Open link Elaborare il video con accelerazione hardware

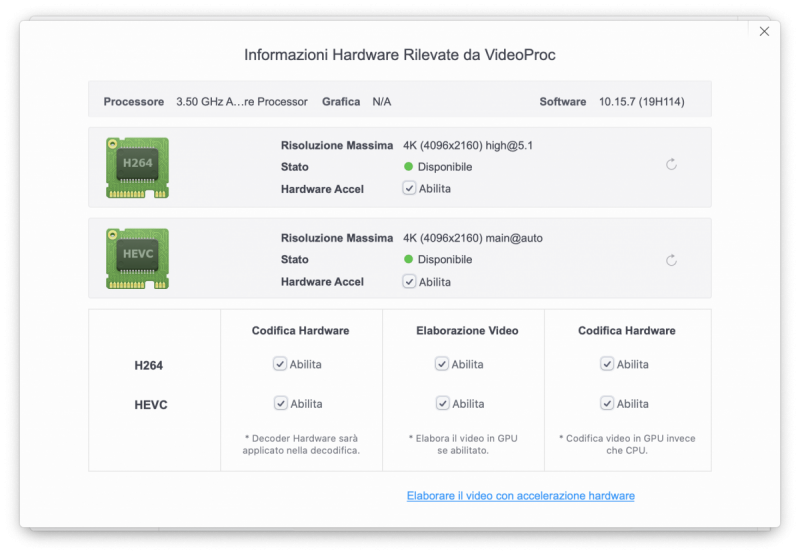pos(520,495)
